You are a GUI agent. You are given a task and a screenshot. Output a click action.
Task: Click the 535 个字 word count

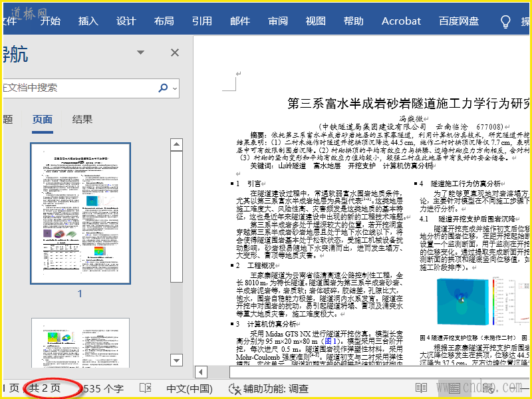[x=103, y=388]
